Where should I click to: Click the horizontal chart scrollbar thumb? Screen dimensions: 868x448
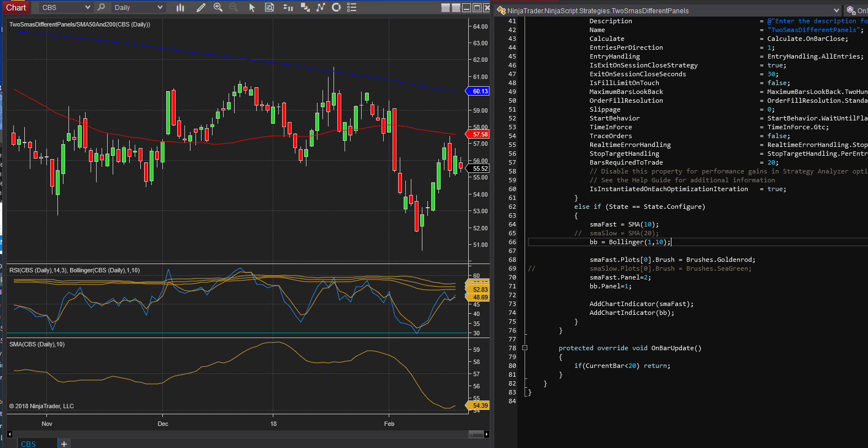476,434
